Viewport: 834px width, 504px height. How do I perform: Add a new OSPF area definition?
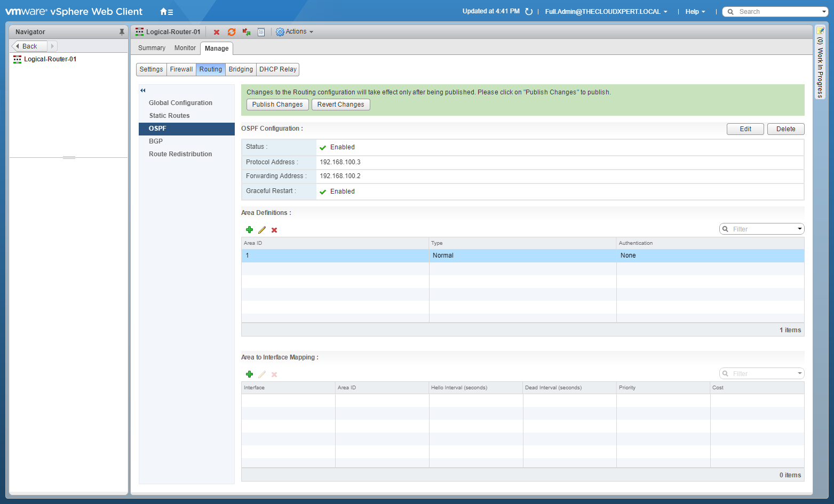[249, 230]
